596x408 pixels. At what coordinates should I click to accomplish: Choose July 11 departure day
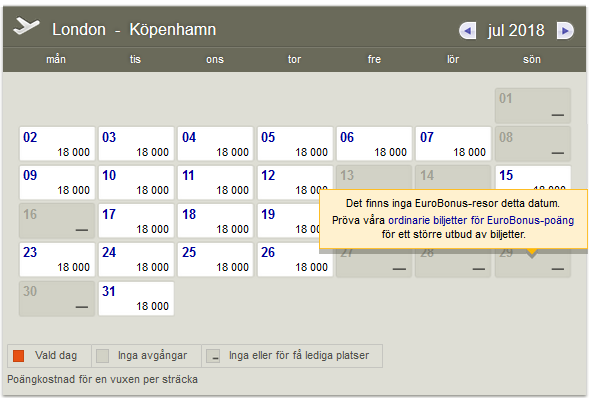click(x=216, y=183)
